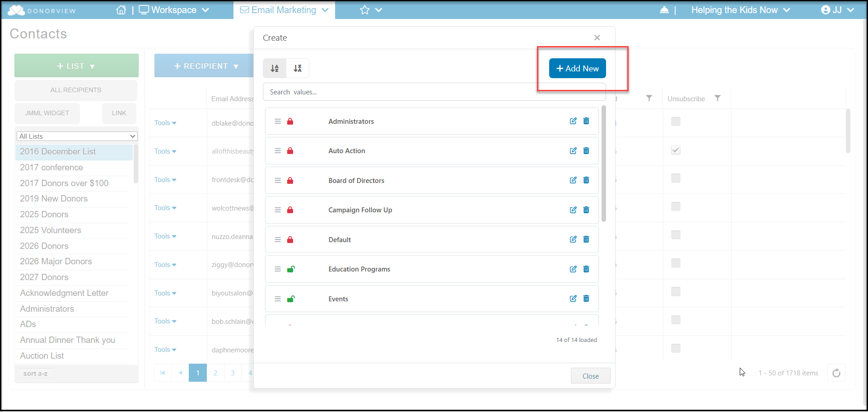Go to the previous page of recipients

[180, 373]
